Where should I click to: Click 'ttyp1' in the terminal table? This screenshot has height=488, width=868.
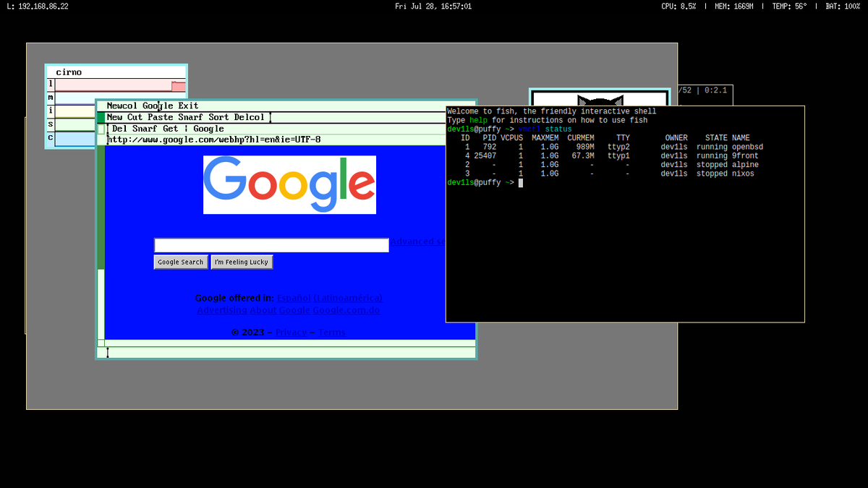click(618, 155)
